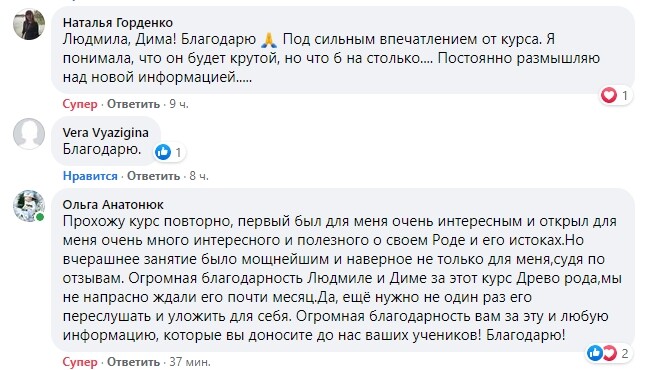
Task: Click the red heart icon on Ольга's comment
Action: pyautogui.click(x=609, y=353)
